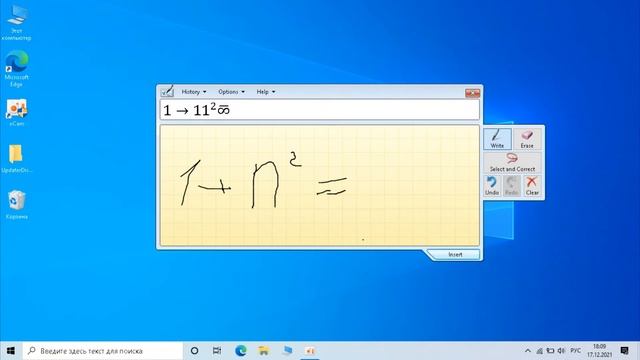Screen dimensions: 640x360
Task: Click the power tray icon
Action: [x=550, y=351]
